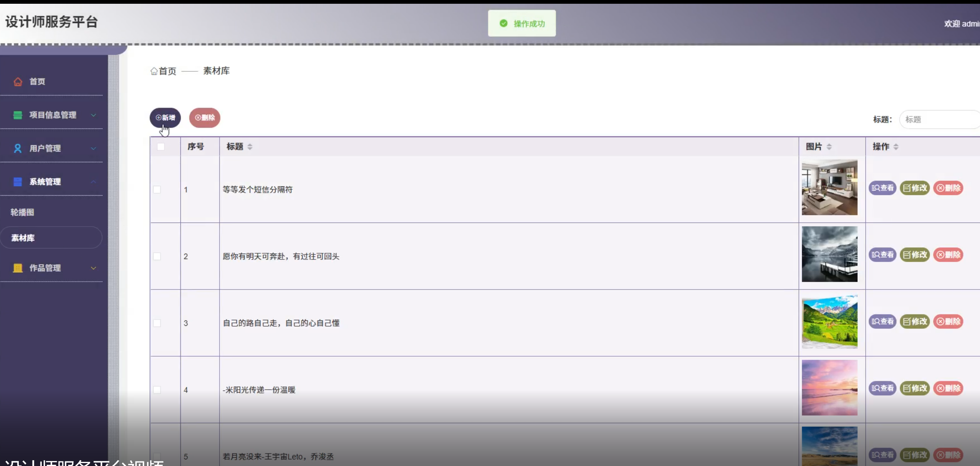Sort by the 标题 column arrows
The image size is (980, 466).
pos(250,147)
